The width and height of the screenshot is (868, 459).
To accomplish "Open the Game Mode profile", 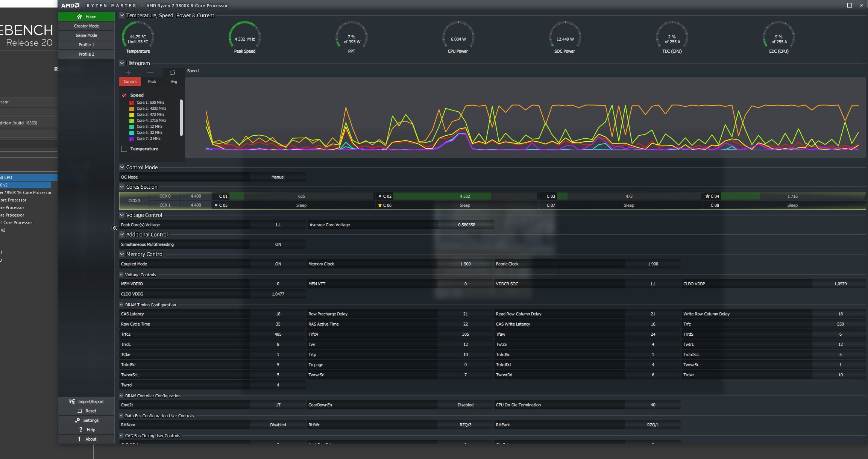I will pyautogui.click(x=86, y=35).
